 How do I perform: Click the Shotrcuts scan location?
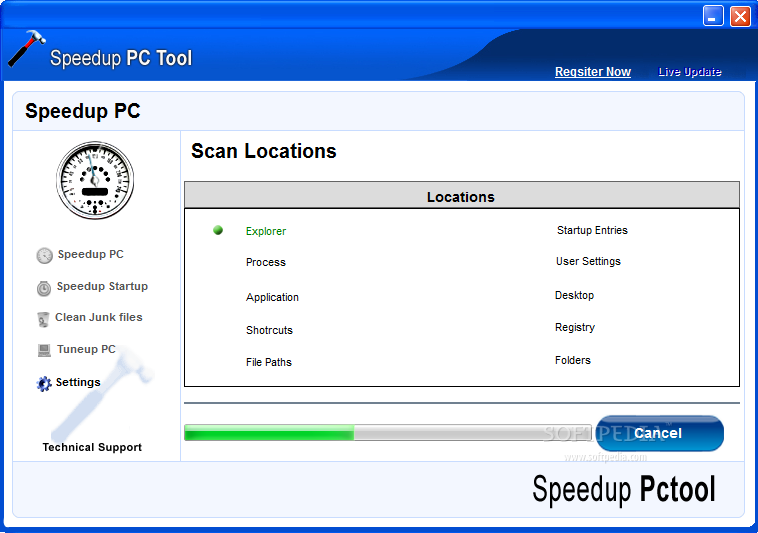point(269,330)
